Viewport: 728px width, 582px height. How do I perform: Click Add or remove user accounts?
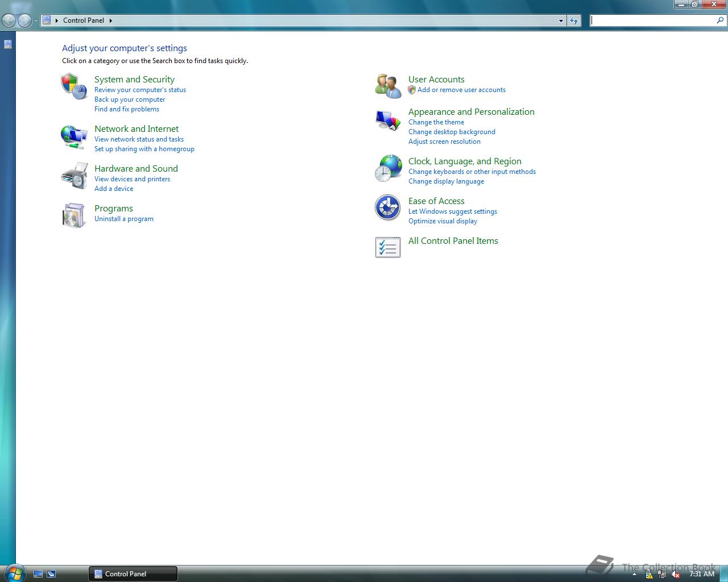[461, 90]
